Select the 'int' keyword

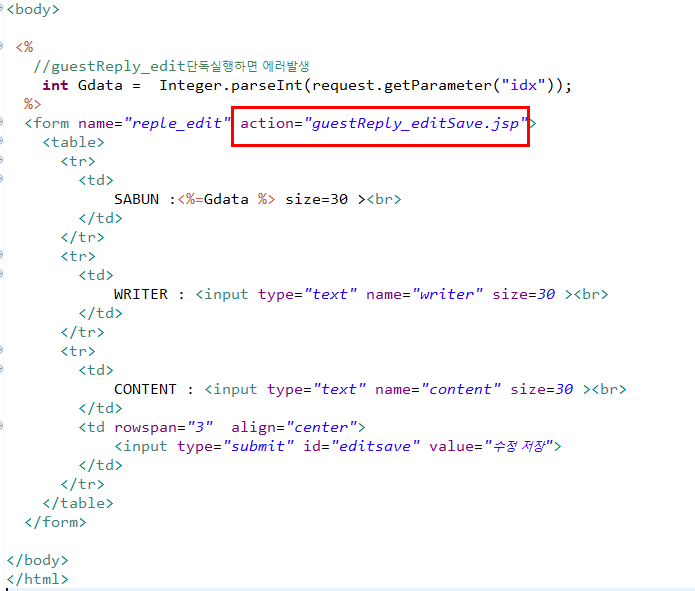[x=55, y=85]
